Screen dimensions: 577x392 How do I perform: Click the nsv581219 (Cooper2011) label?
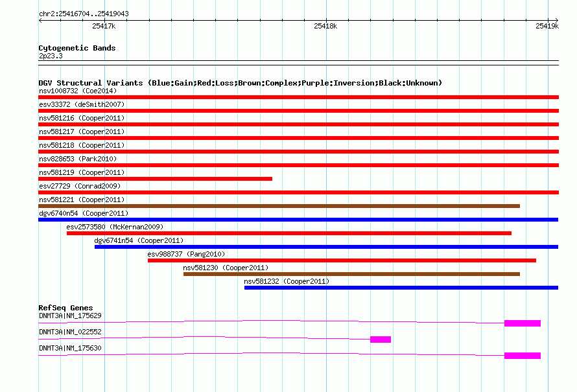[x=82, y=172]
